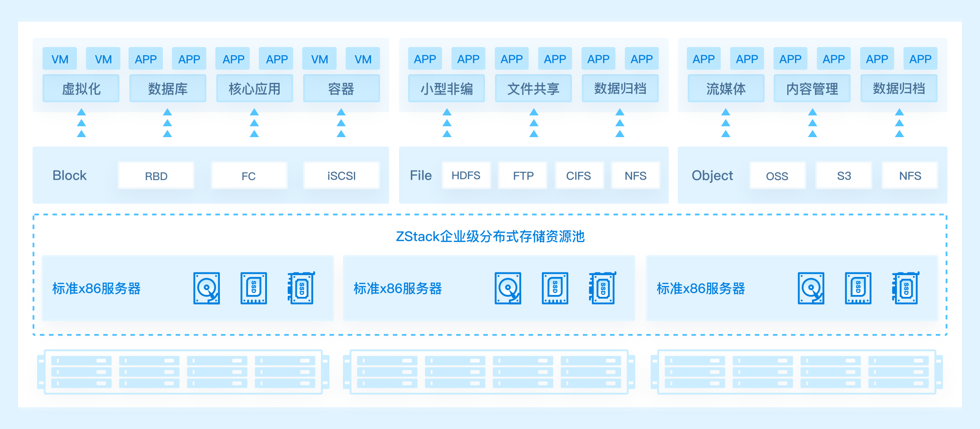The width and height of the screenshot is (980, 429).
Task: Click the NFS box in the Object row
Action: coord(910,176)
